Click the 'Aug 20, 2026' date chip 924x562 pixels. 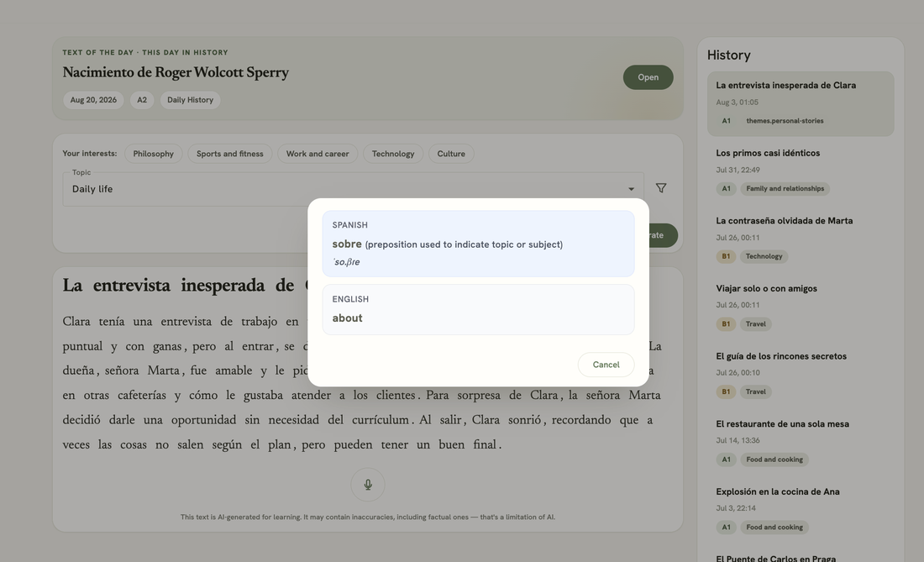[x=93, y=100]
